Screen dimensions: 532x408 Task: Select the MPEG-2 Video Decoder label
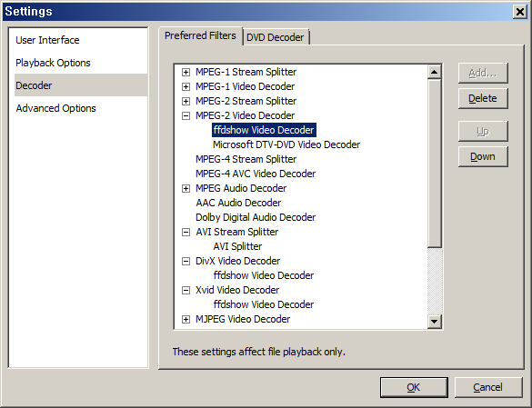(245, 116)
